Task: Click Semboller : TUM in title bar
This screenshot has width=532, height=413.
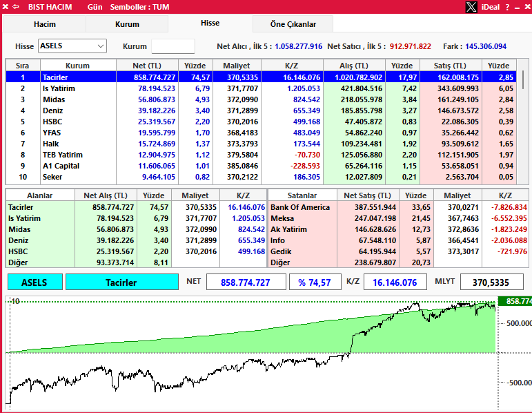Action: (139, 7)
